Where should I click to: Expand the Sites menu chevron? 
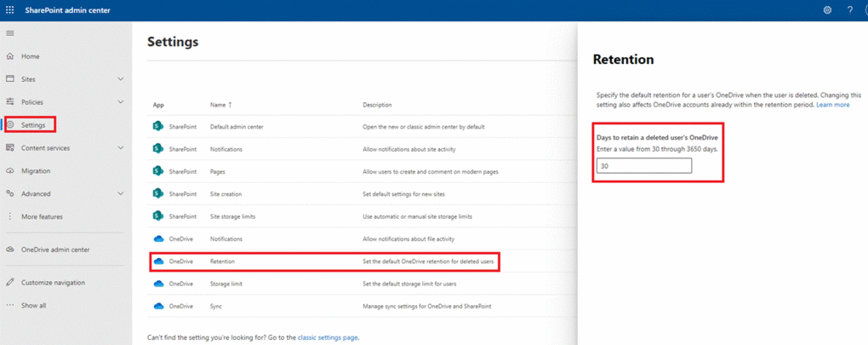point(121,79)
